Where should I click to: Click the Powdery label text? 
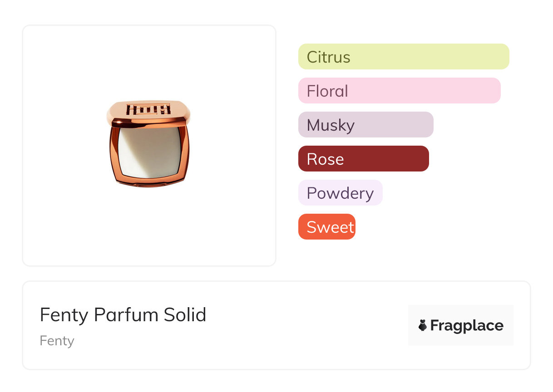click(x=340, y=193)
